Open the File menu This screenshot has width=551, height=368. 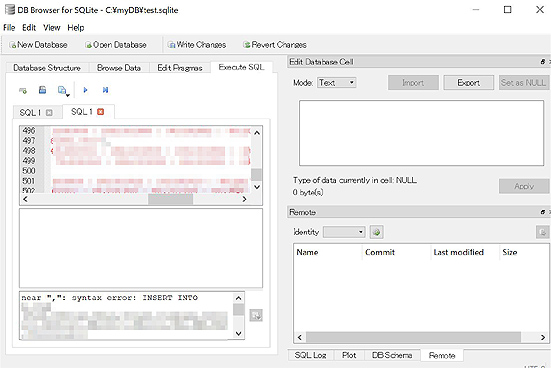point(9,27)
